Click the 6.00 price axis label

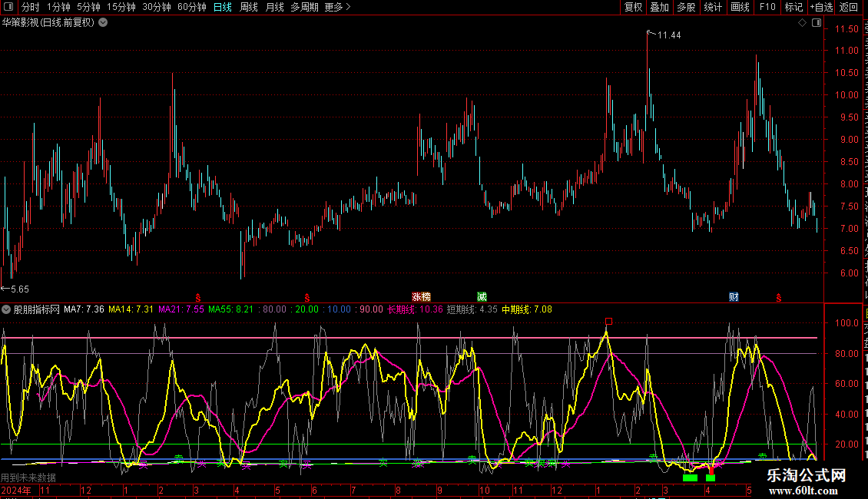point(849,273)
